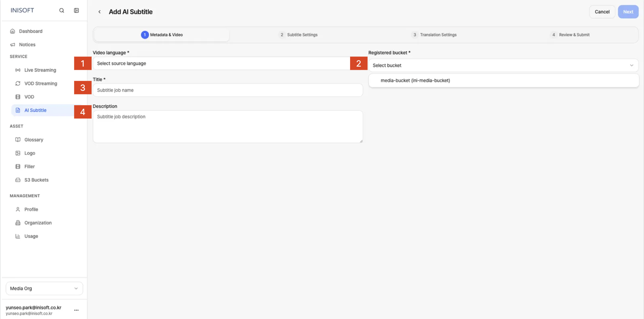The width and height of the screenshot is (644, 319).
Task: Click the back arrow beside Add AI Subtitle
Action: coord(99,12)
